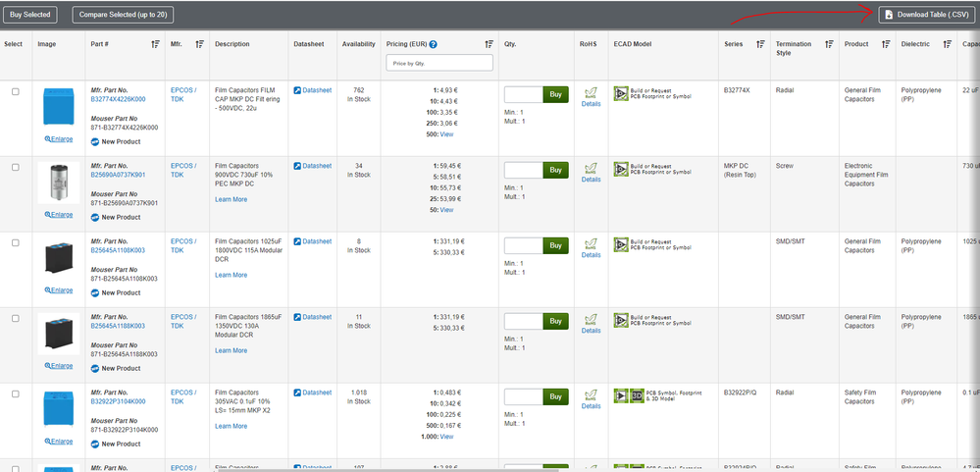This screenshot has height=472, width=980.
Task: Open Learn More for 900VDC 730uF capacitor
Action: coord(232,199)
